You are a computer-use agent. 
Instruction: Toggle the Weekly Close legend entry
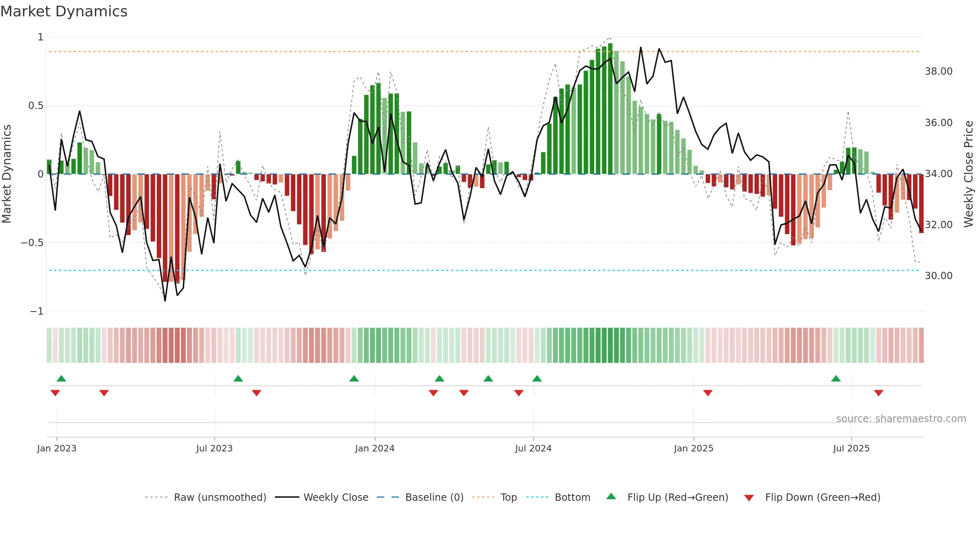coord(322,497)
